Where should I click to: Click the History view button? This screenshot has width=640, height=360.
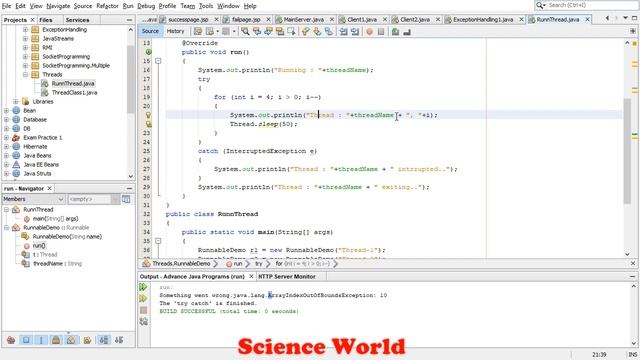(x=176, y=31)
